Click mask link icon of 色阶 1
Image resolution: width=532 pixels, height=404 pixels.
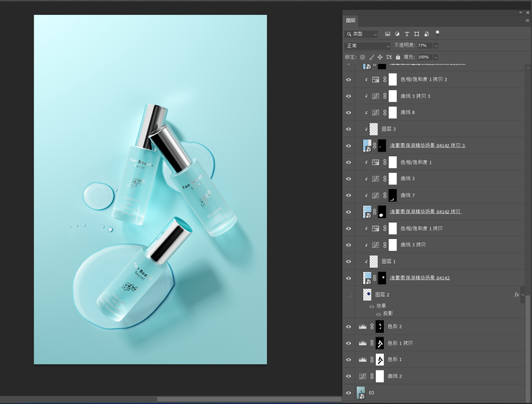coord(372,360)
